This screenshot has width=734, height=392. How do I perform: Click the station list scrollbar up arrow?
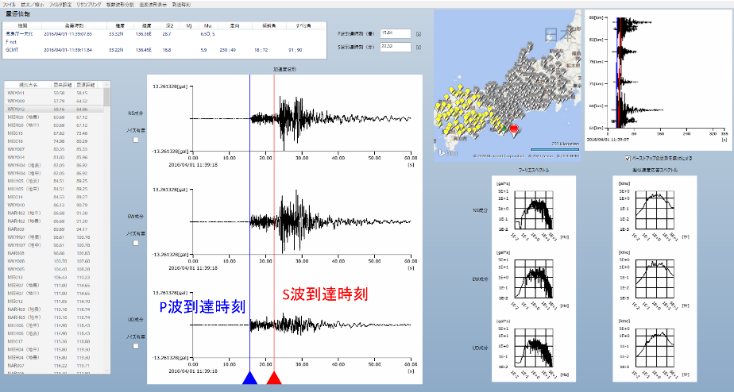tap(107, 85)
